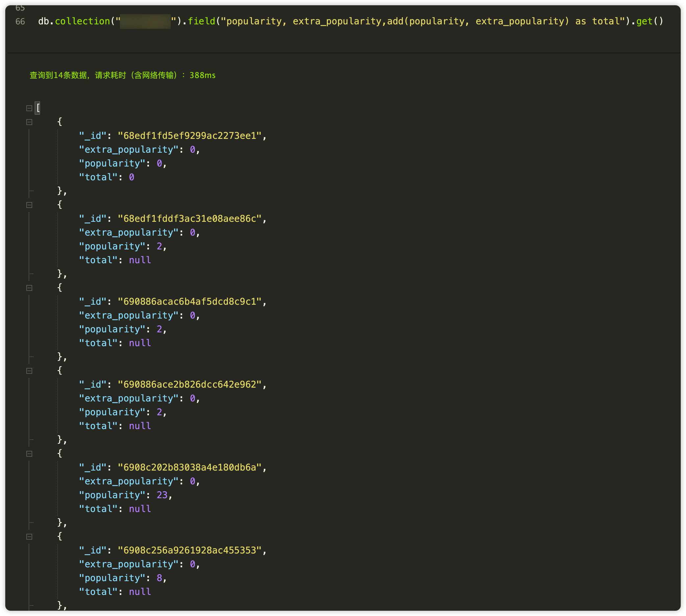Viewport: 686px width, 616px height.
Task: Click null total under id 68edf1fddf3ac31e08aee86c
Action: tap(140, 260)
